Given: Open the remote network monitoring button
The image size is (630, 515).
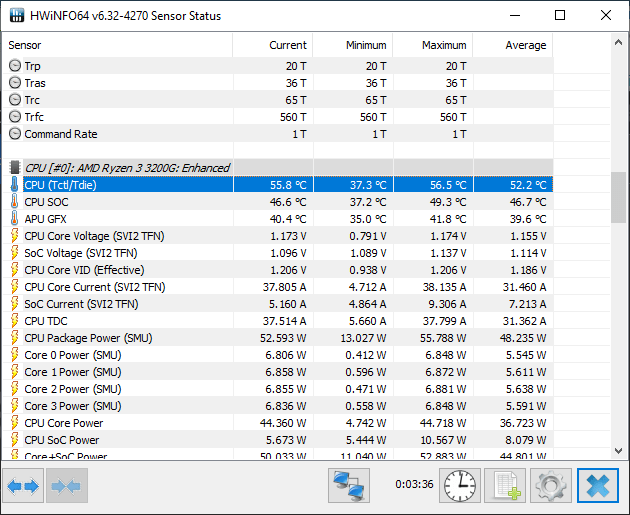Looking at the screenshot, I should [x=349, y=486].
